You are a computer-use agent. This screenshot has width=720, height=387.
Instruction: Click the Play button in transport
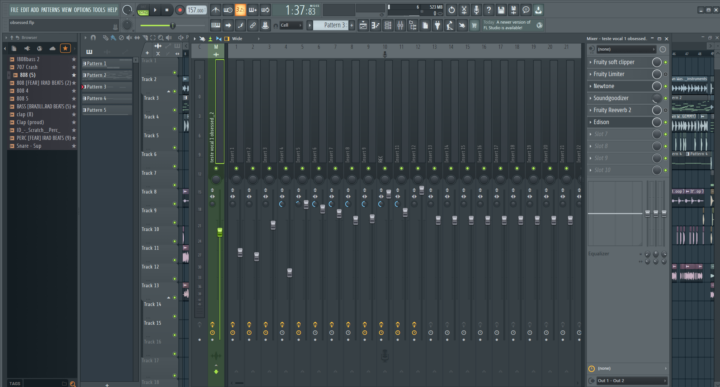(x=155, y=10)
